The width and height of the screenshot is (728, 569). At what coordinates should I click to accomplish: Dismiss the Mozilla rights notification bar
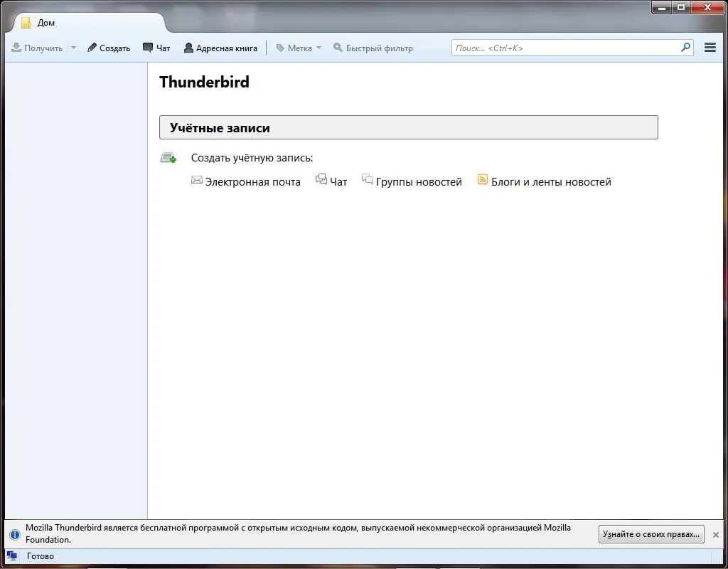coord(715,535)
